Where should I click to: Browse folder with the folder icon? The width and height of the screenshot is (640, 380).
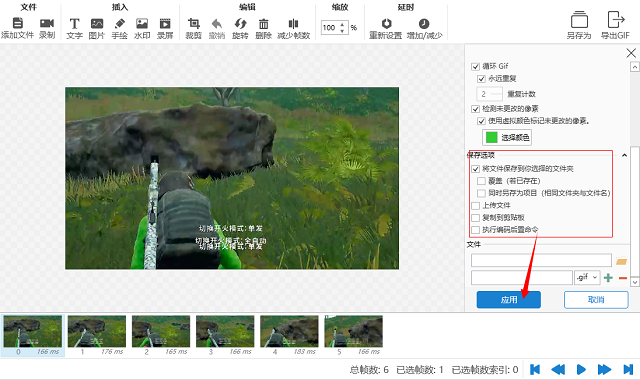tap(622, 261)
